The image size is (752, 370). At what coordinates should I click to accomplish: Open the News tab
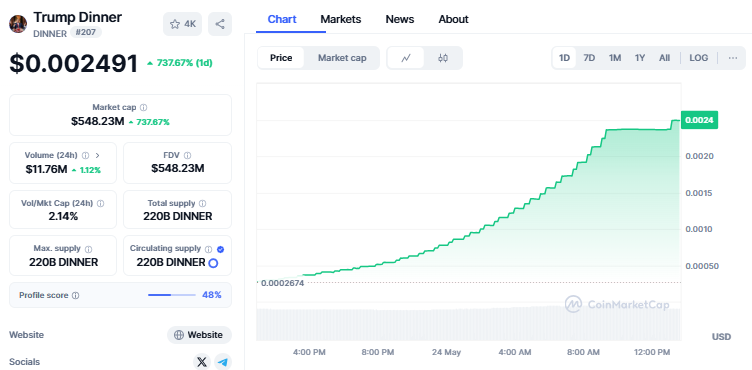point(400,19)
